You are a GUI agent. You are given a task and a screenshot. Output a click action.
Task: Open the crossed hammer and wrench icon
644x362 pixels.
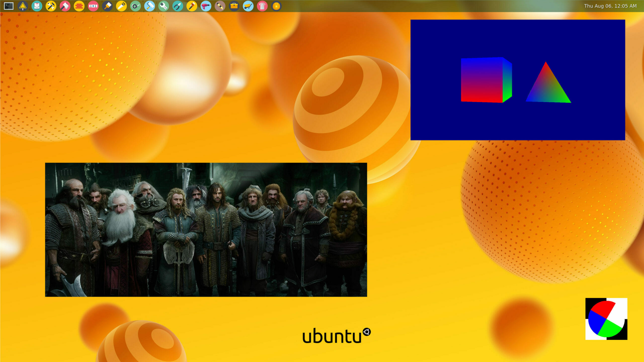[x=51, y=6]
